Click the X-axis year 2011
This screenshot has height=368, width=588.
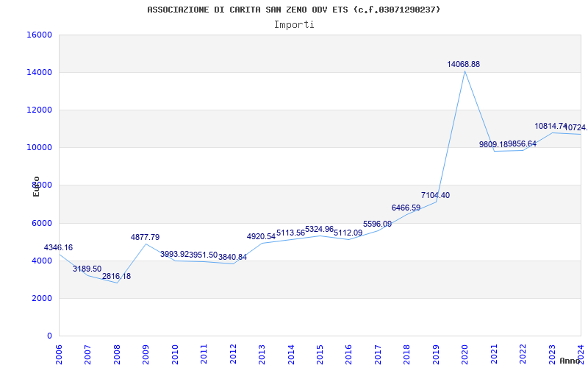(x=204, y=353)
